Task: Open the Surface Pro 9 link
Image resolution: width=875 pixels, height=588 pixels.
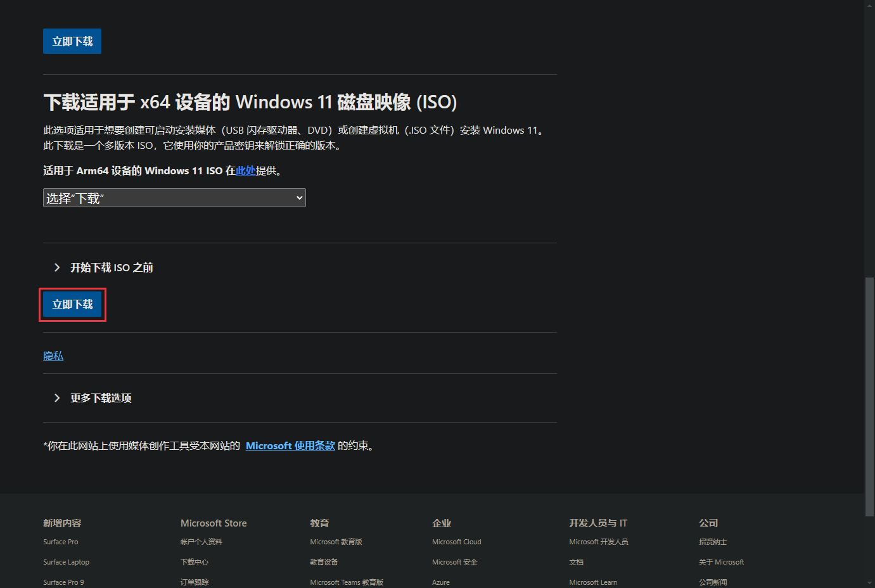Action: click(63, 582)
